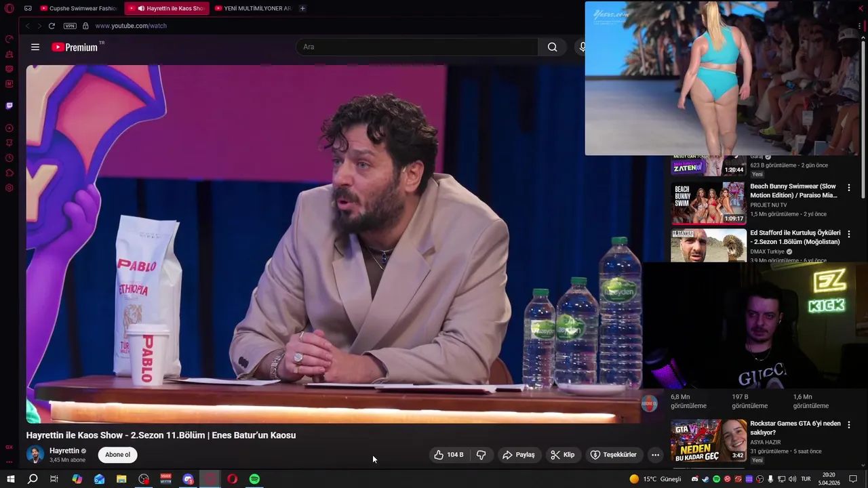Open a new browser tab with plus
868x488 pixels.
click(302, 8)
